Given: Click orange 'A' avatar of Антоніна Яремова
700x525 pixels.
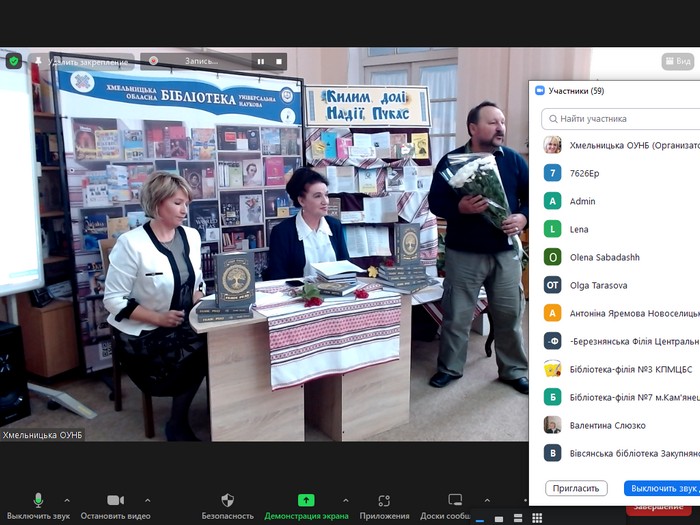Looking at the screenshot, I should (x=552, y=313).
